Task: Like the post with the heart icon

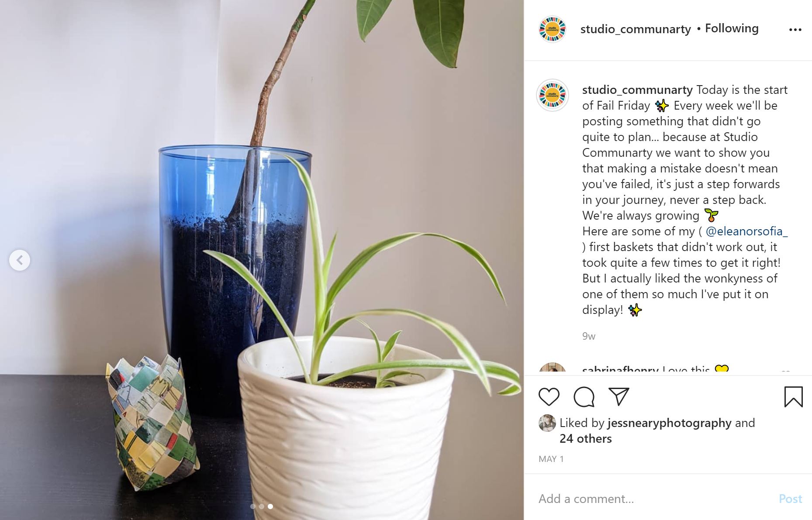Action: (549, 397)
